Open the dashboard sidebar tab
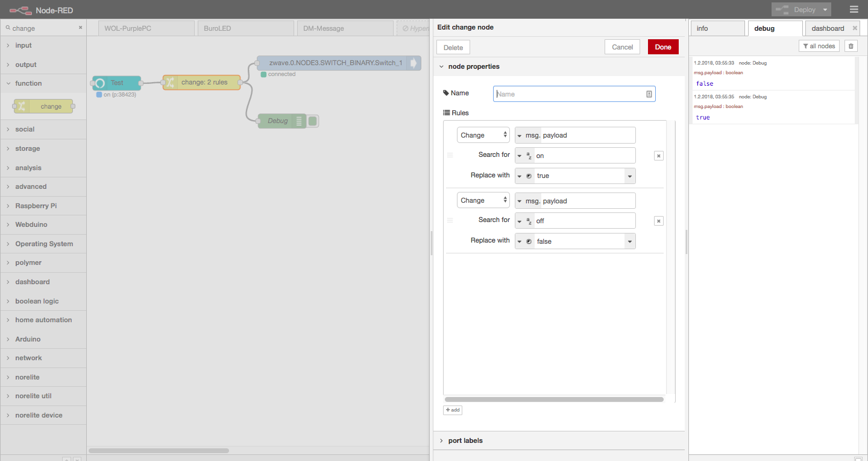This screenshot has height=461, width=868. pyautogui.click(x=828, y=28)
